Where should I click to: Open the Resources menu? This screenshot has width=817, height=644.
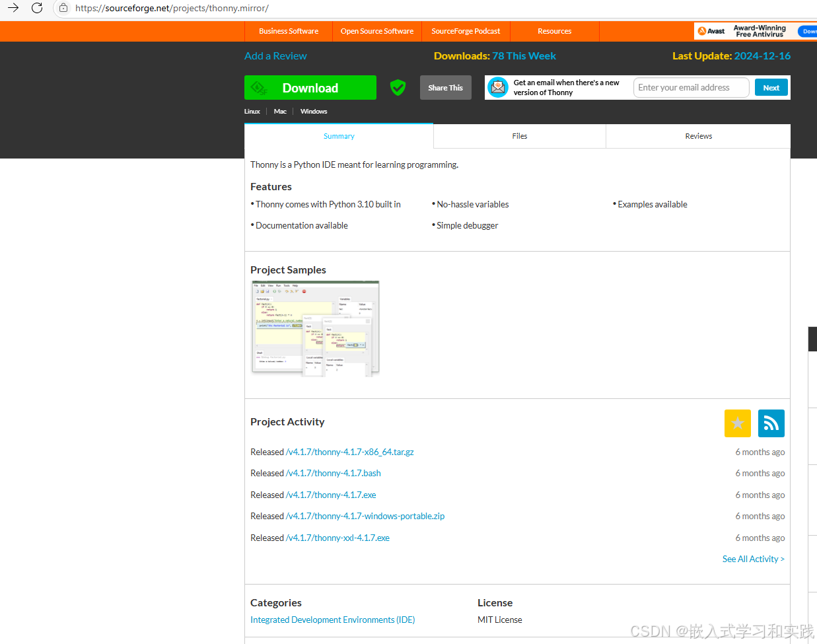(555, 31)
